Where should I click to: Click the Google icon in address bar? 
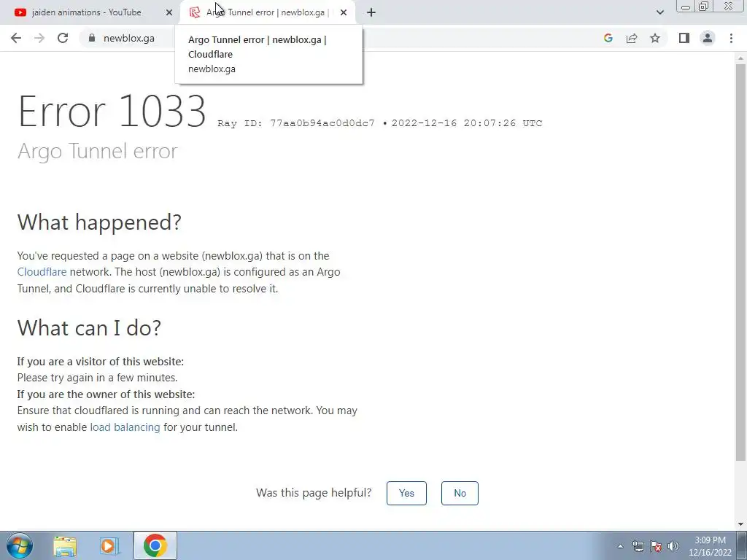coord(608,38)
